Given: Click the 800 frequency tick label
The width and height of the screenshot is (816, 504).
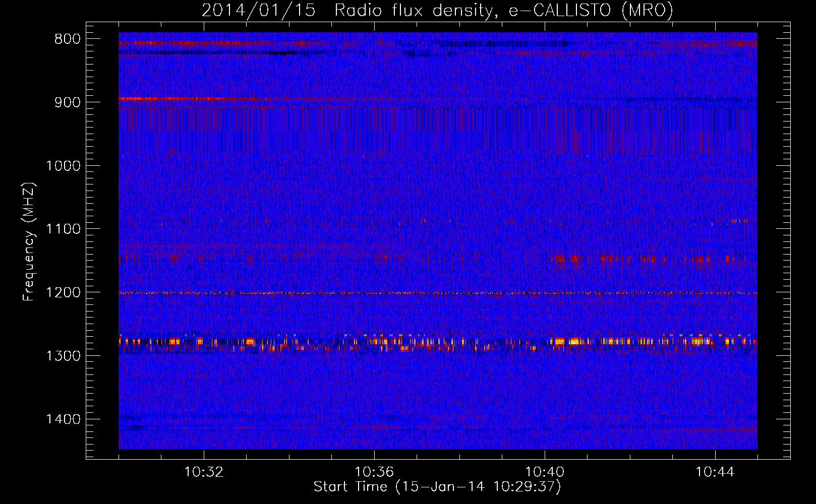Looking at the screenshot, I should [68, 39].
